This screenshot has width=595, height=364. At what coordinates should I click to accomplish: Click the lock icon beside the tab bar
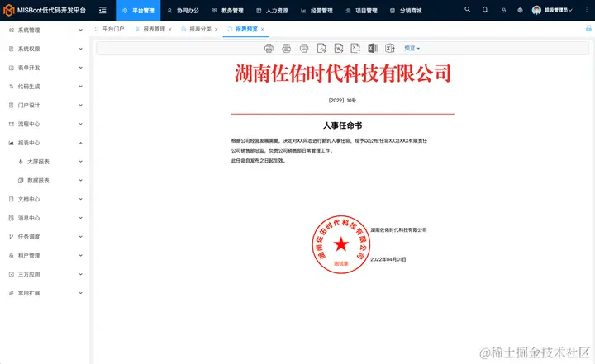tap(588, 28)
